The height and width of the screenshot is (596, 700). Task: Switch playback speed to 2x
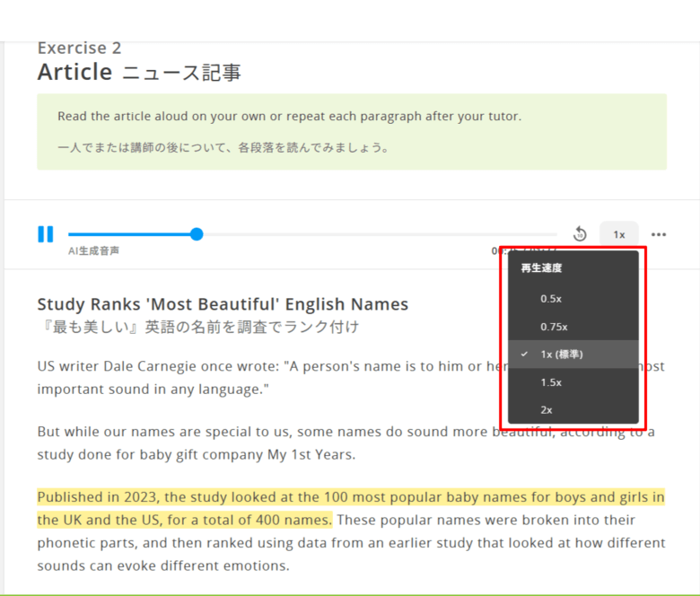(547, 409)
